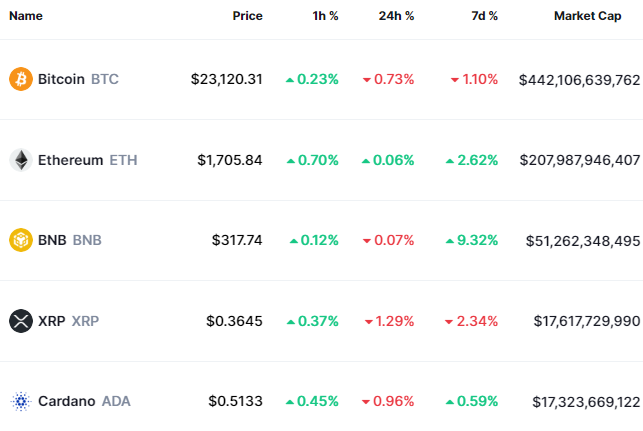This screenshot has height=431, width=643.
Task: Click the XRP logo icon
Action: (20, 321)
